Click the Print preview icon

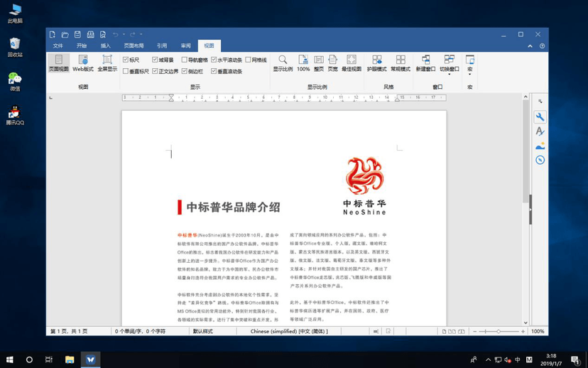(x=103, y=35)
